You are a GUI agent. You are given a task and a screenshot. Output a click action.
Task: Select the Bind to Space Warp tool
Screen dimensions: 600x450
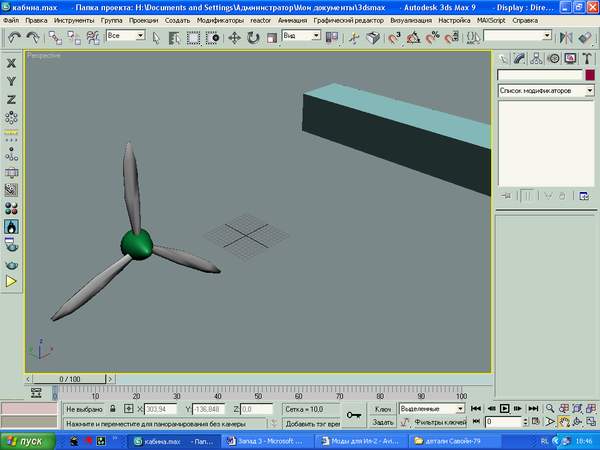pos(93,38)
